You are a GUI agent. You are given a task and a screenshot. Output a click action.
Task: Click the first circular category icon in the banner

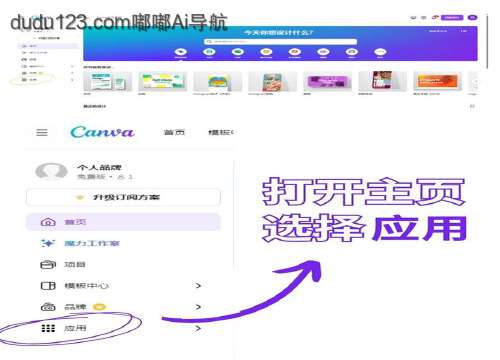(x=181, y=52)
